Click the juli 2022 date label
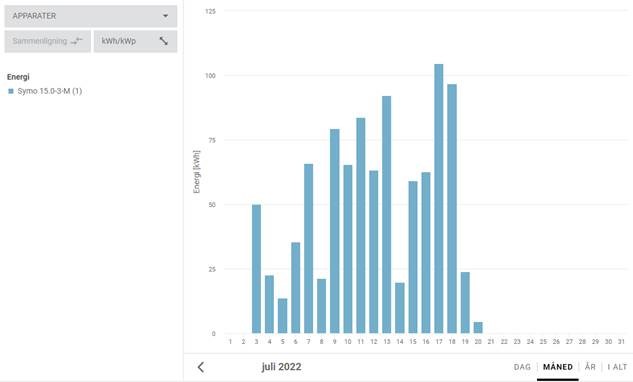The width and height of the screenshot is (633, 382). 281,367
